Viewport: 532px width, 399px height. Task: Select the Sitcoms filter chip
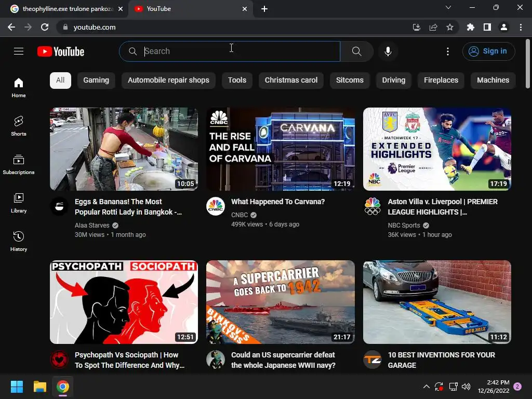click(x=350, y=80)
